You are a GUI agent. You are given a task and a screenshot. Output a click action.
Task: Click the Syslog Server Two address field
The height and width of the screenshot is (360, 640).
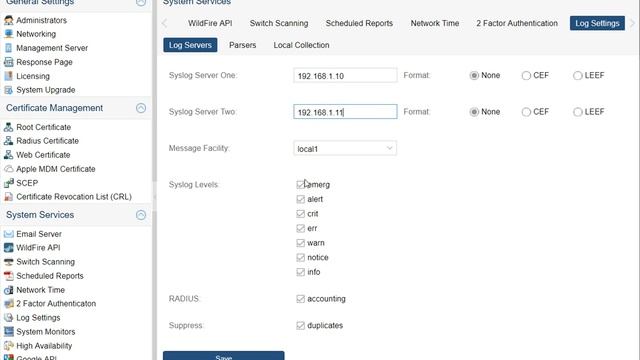click(x=345, y=112)
